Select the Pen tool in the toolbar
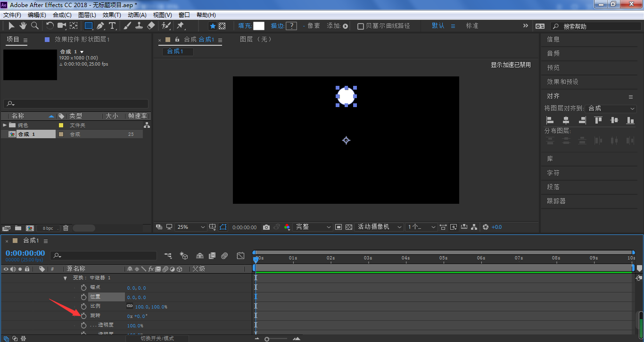 click(100, 26)
